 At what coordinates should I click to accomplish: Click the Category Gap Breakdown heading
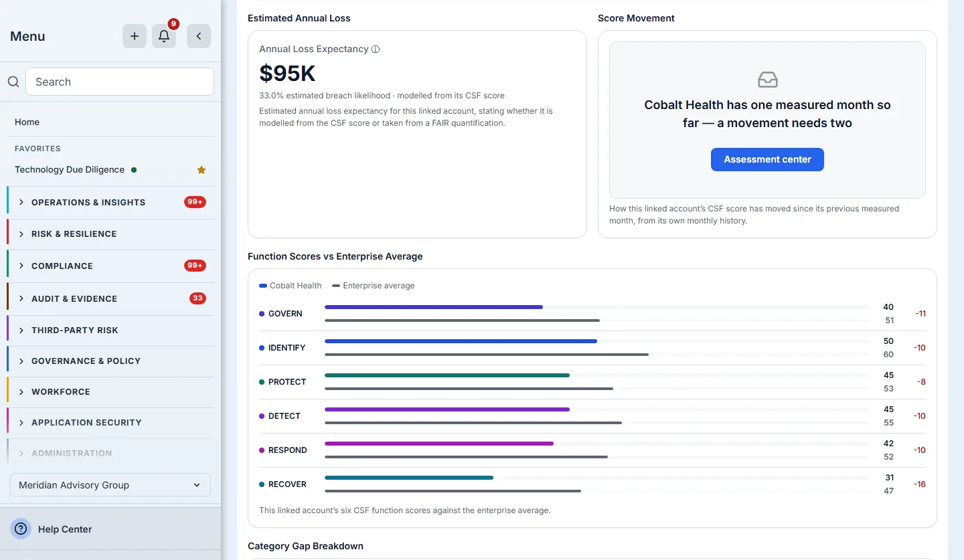pyautogui.click(x=305, y=546)
